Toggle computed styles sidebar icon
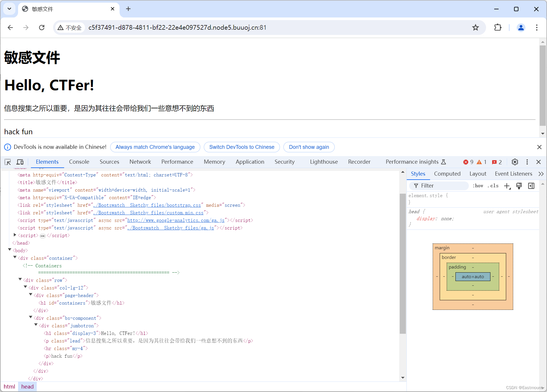This screenshot has width=547, height=392. point(531,186)
